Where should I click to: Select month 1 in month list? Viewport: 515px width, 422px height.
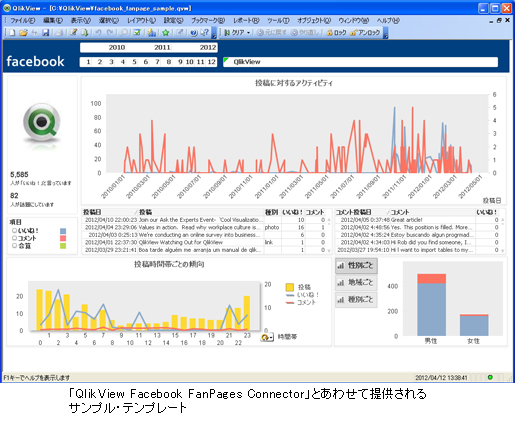88,62
